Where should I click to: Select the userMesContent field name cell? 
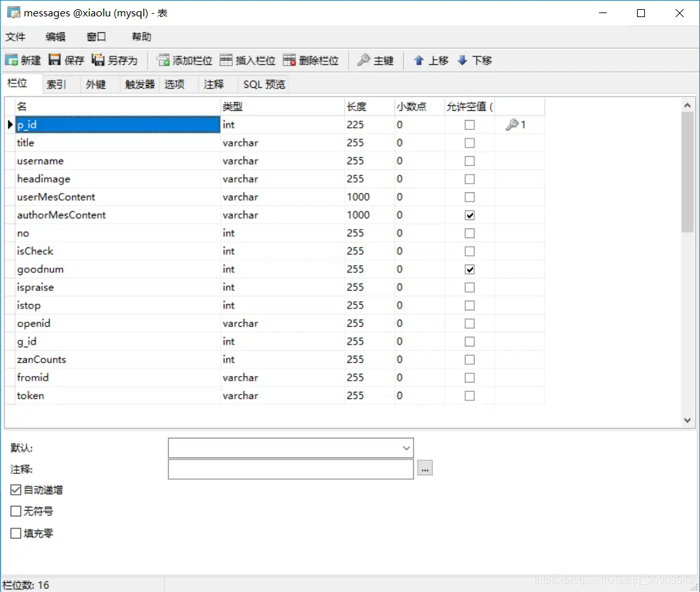[x=118, y=197]
